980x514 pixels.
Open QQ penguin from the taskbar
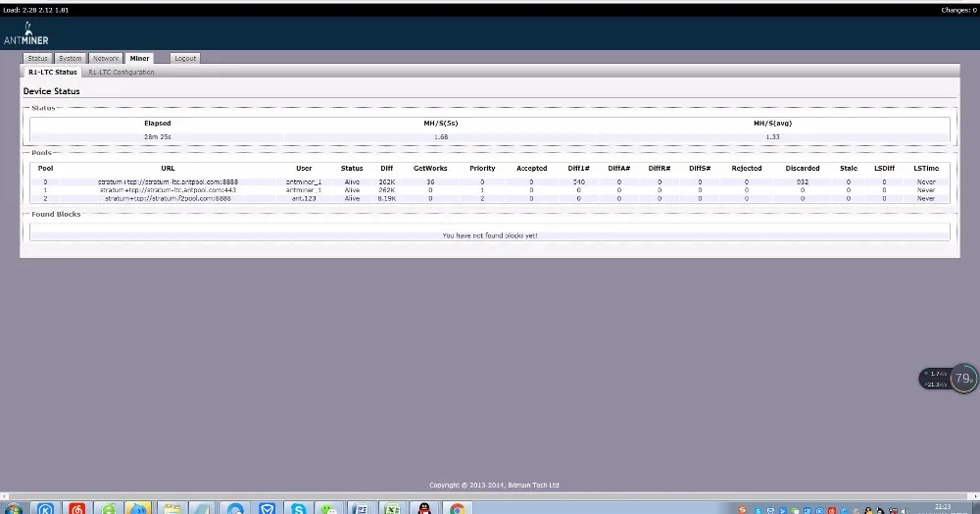click(424, 508)
